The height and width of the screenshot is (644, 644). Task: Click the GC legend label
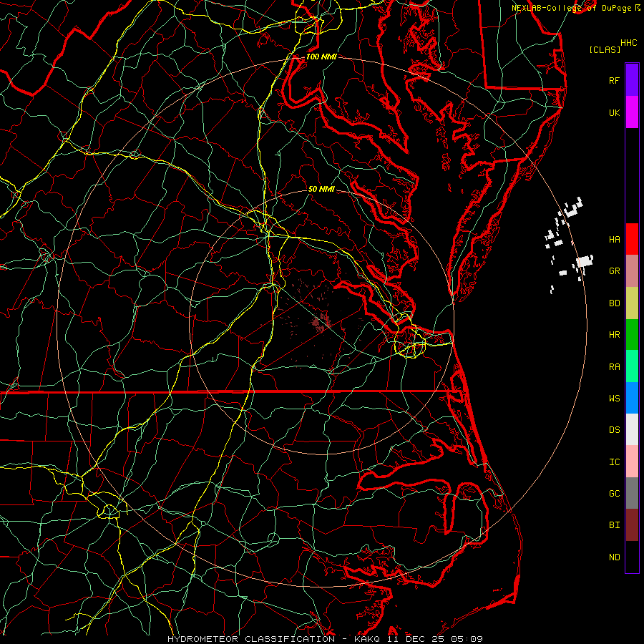(614, 494)
